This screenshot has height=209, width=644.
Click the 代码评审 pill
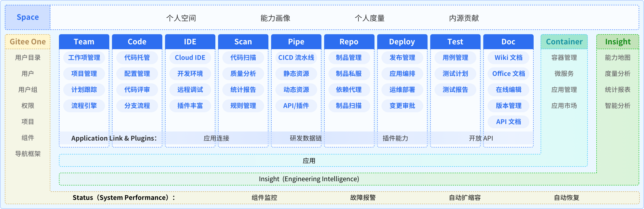137,90
